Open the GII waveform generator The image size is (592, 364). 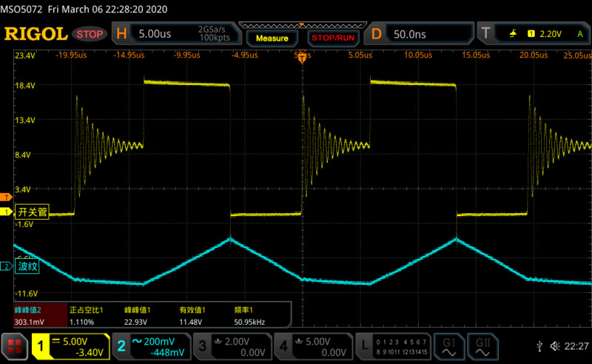point(482,345)
